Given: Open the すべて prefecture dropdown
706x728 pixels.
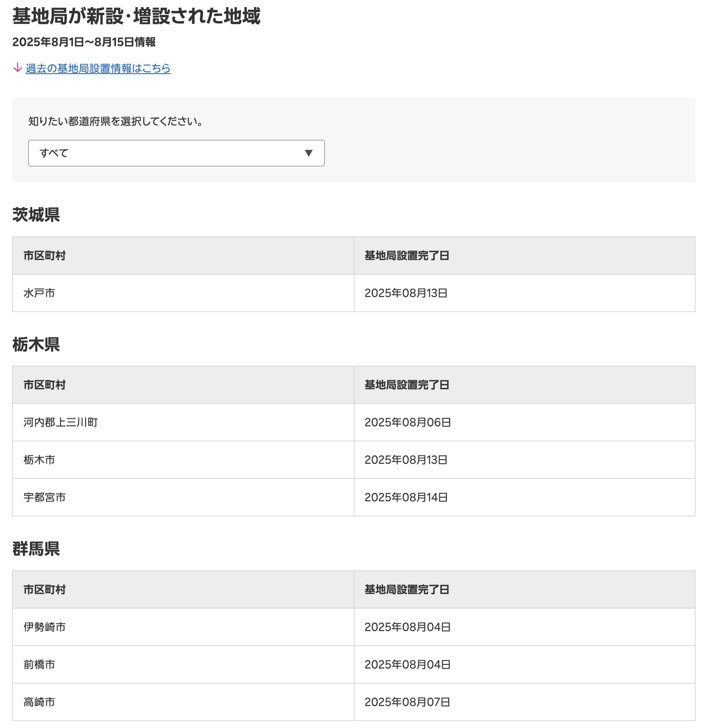Looking at the screenshot, I should [x=176, y=153].
